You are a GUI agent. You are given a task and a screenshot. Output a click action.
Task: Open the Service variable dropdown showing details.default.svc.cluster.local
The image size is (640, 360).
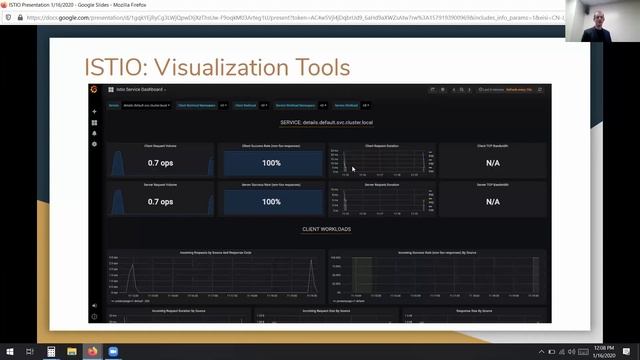147,105
